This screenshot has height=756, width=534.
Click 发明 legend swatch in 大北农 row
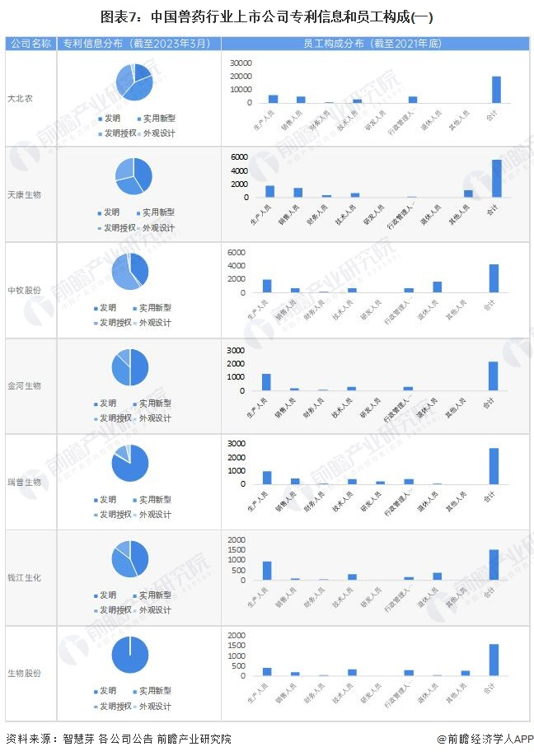(x=100, y=118)
